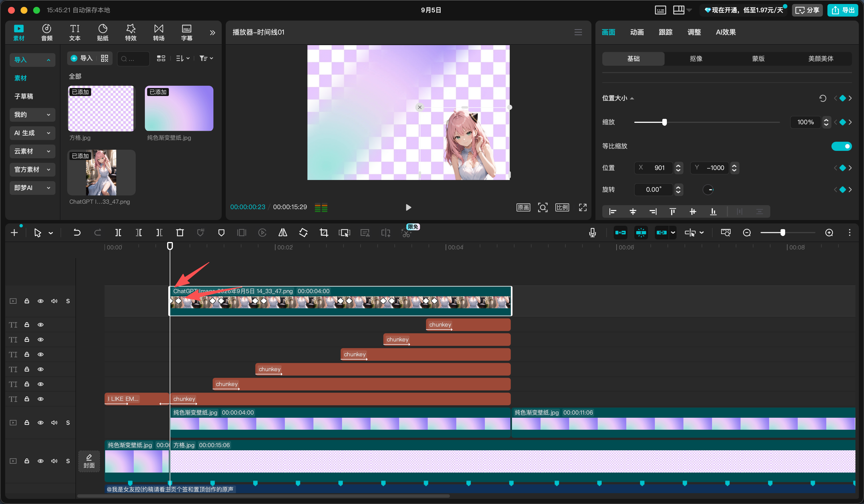The height and width of the screenshot is (504, 864).
Task: Click the timeline zoom slider handle
Action: coord(783,233)
